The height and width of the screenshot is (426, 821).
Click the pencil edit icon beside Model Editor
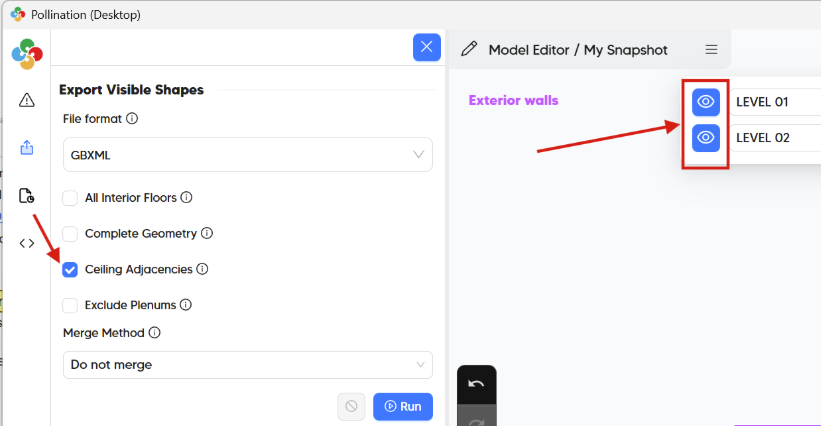pos(468,49)
